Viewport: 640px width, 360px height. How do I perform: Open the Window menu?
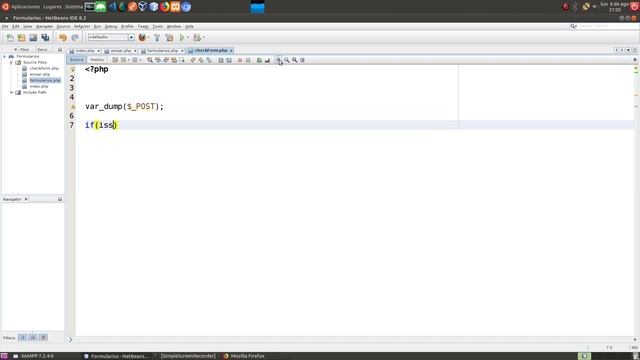pos(174,26)
